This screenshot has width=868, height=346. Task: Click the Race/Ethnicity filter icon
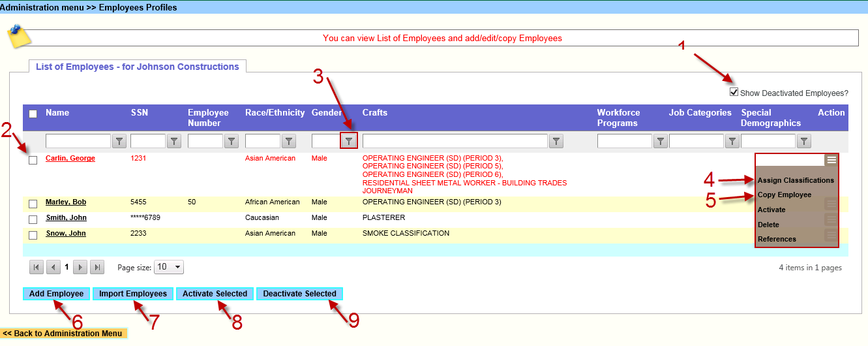point(289,141)
